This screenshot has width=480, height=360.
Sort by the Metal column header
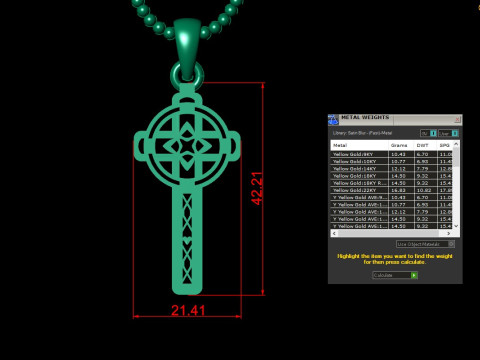(359, 145)
